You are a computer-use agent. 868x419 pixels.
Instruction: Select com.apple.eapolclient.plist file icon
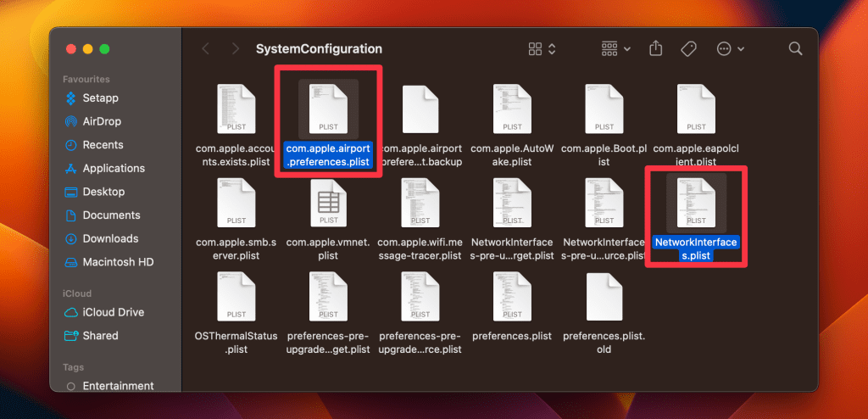[697, 109]
